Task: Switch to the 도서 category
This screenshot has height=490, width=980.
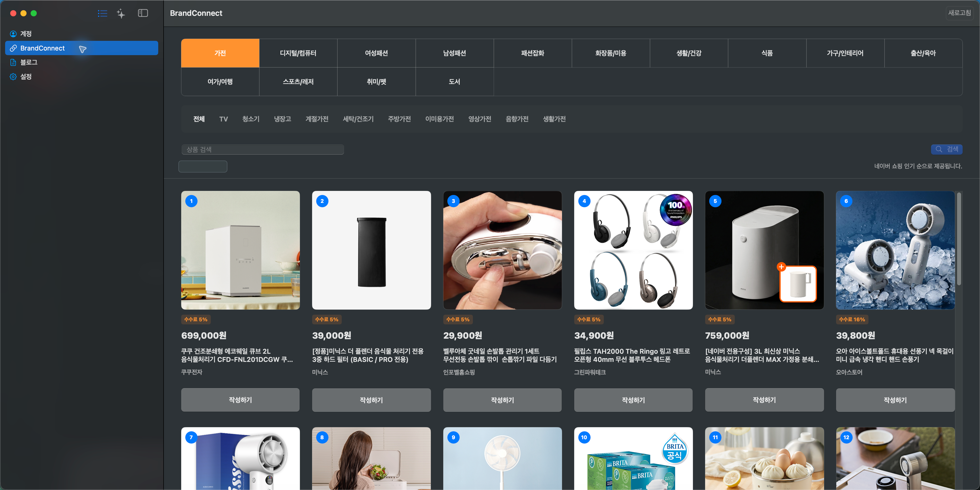Action: (455, 81)
